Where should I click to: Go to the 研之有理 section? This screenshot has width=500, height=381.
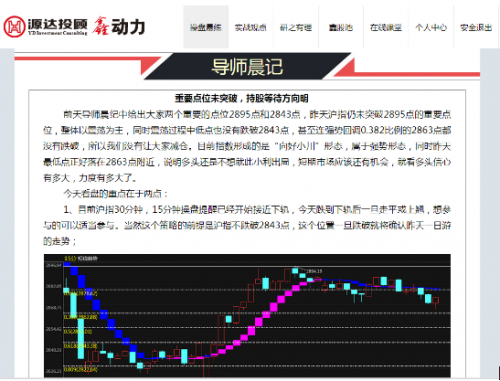[x=296, y=27]
